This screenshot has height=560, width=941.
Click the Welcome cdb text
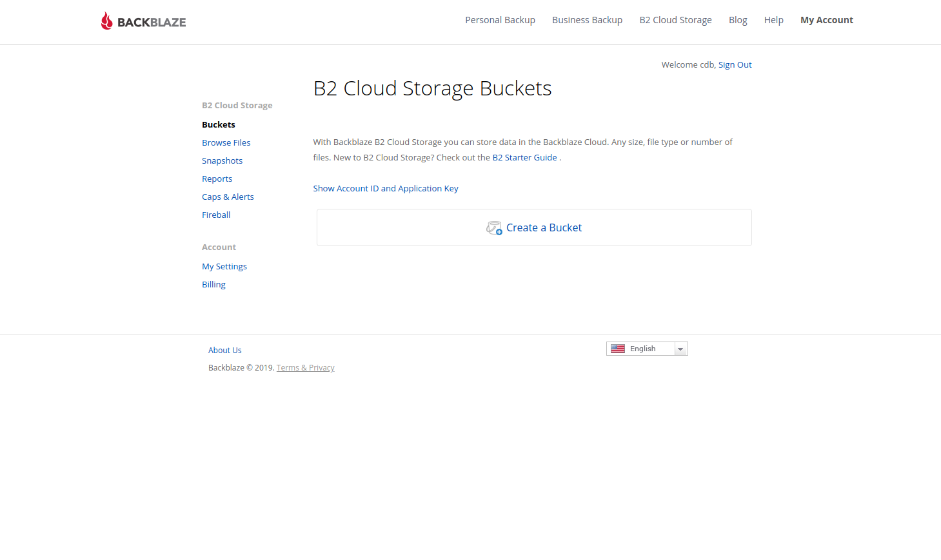(x=688, y=64)
